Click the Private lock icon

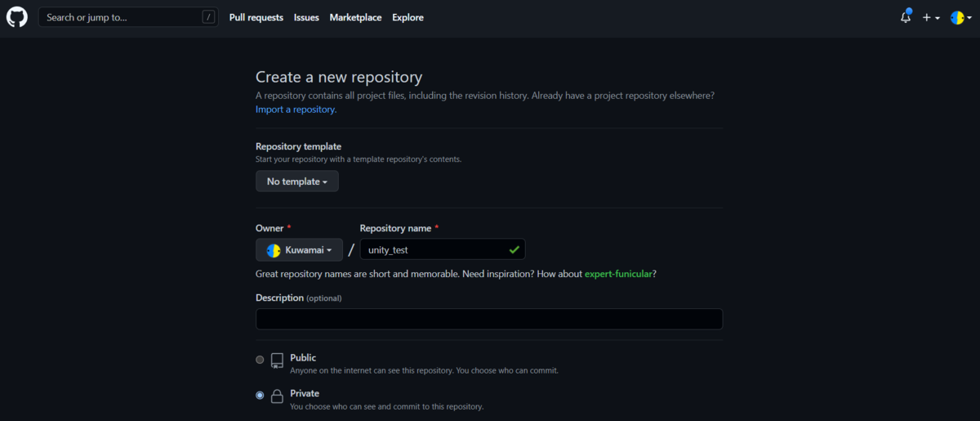coord(277,396)
